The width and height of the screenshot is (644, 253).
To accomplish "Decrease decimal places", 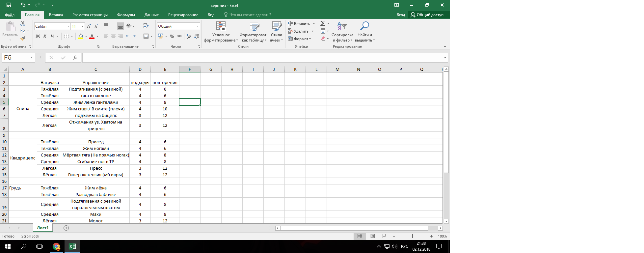I will click(197, 36).
